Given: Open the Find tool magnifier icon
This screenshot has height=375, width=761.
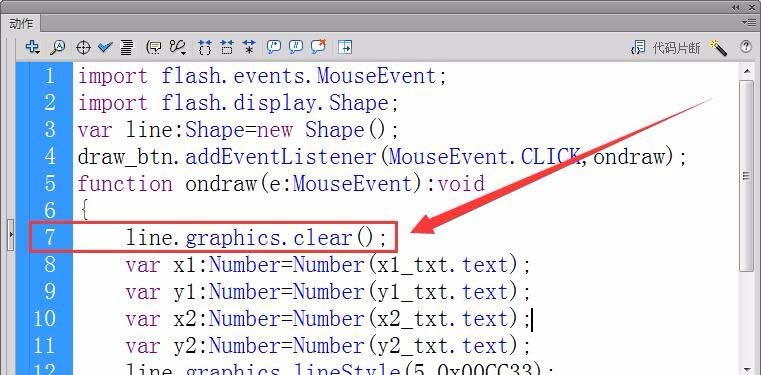Looking at the screenshot, I should [58, 47].
